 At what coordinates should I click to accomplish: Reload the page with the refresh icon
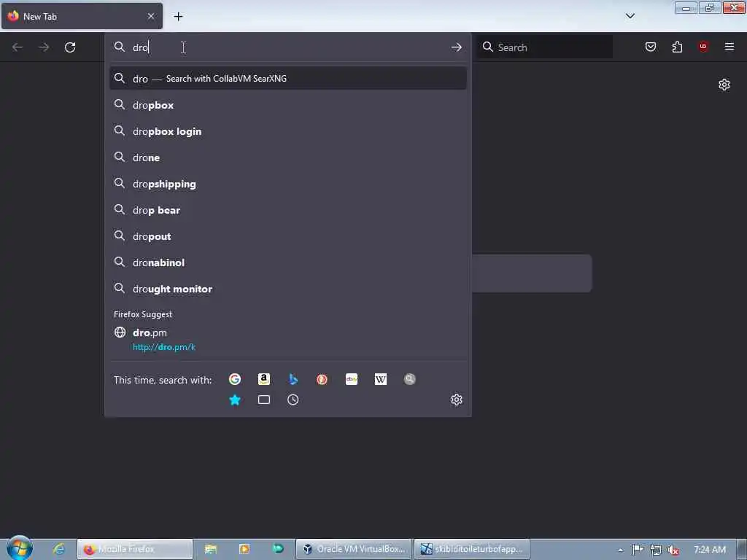70,47
